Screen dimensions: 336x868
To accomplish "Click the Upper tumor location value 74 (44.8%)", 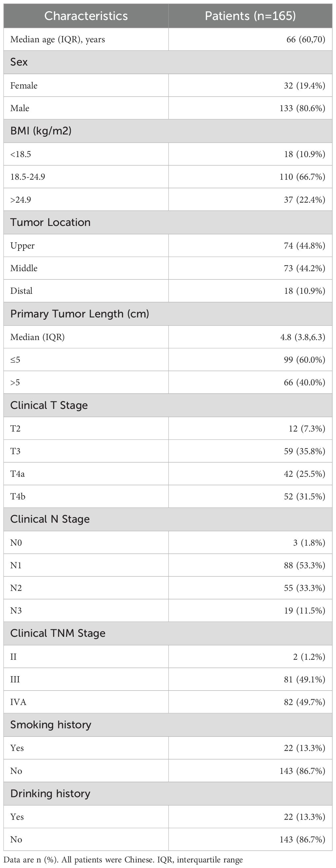I will click(x=304, y=246).
